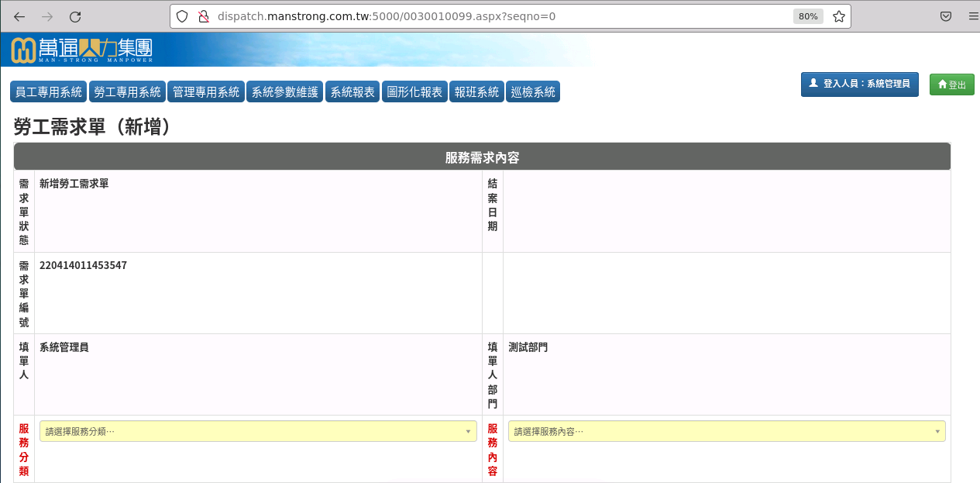This screenshot has width=980, height=483.
Task: Open the 員工專用系統 menu
Action: (x=49, y=91)
